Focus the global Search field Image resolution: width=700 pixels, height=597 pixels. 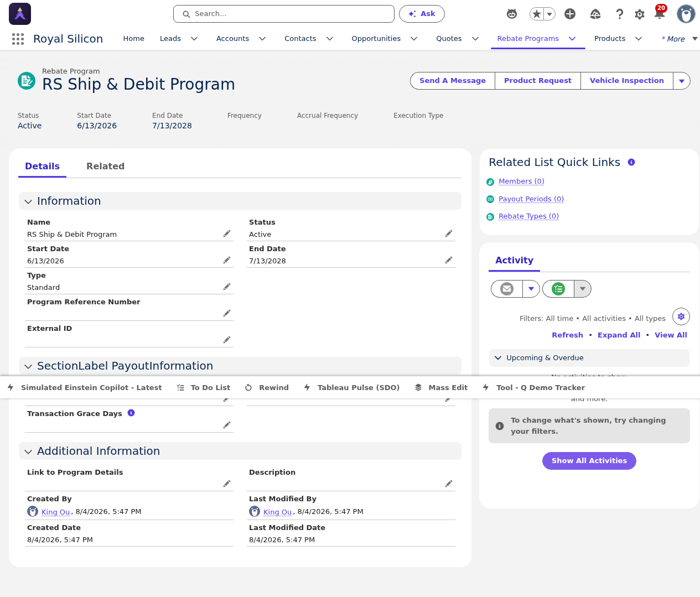point(284,14)
